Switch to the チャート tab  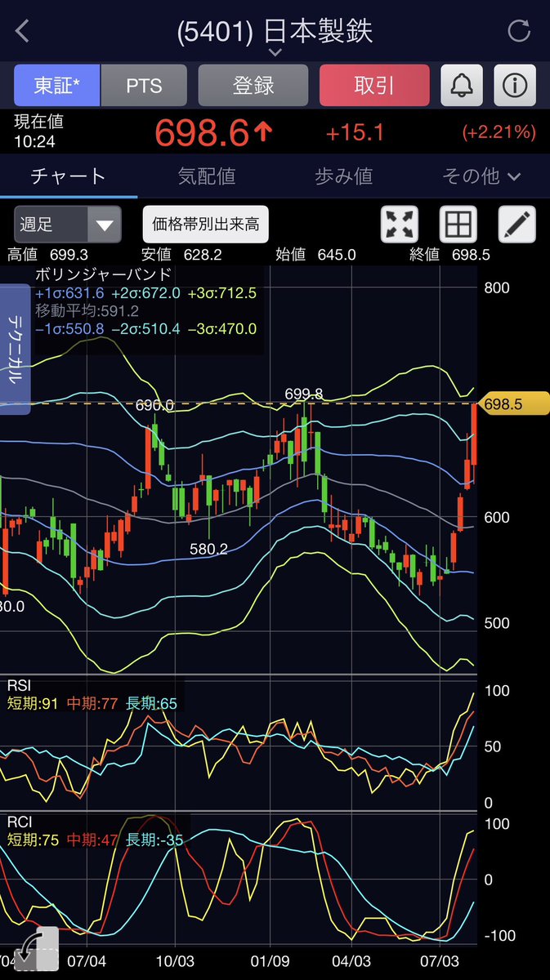(x=69, y=176)
